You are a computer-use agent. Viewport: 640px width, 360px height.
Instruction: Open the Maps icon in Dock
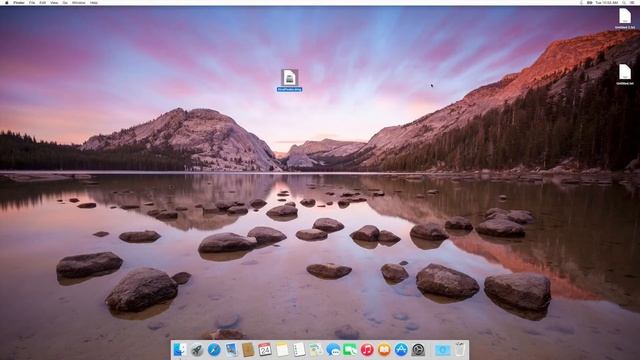[x=316, y=350]
